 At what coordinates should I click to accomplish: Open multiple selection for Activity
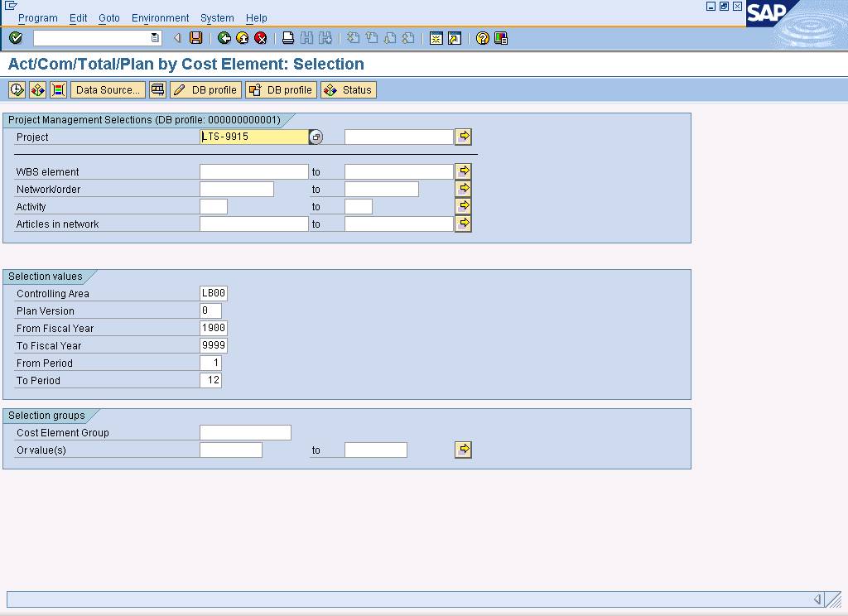pos(464,206)
